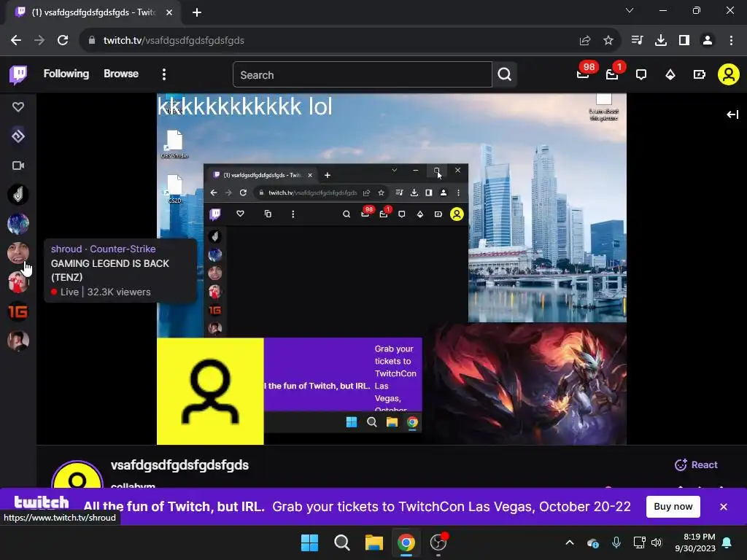Click the React button under the stream
The width and height of the screenshot is (747, 560).
pyautogui.click(x=696, y=464)
